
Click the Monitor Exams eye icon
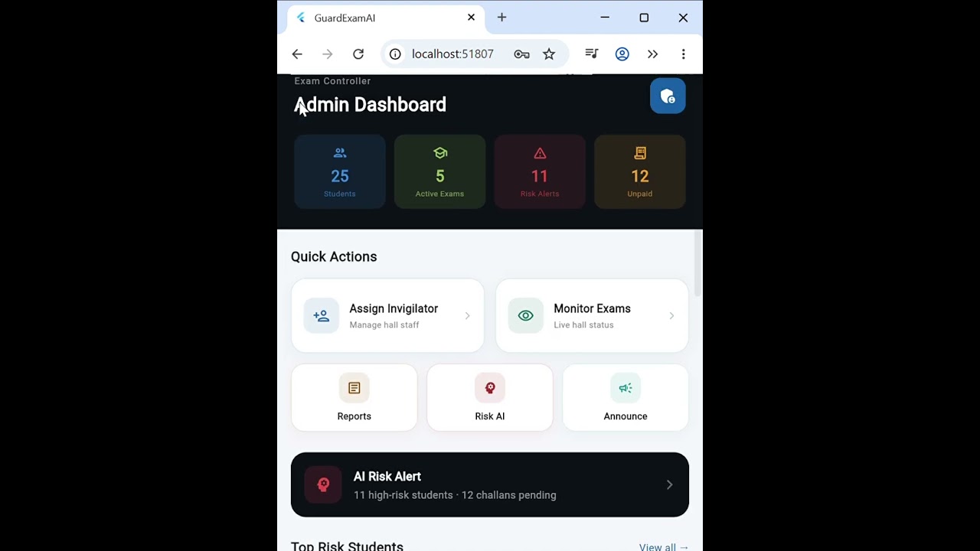(x=525, y=315)
